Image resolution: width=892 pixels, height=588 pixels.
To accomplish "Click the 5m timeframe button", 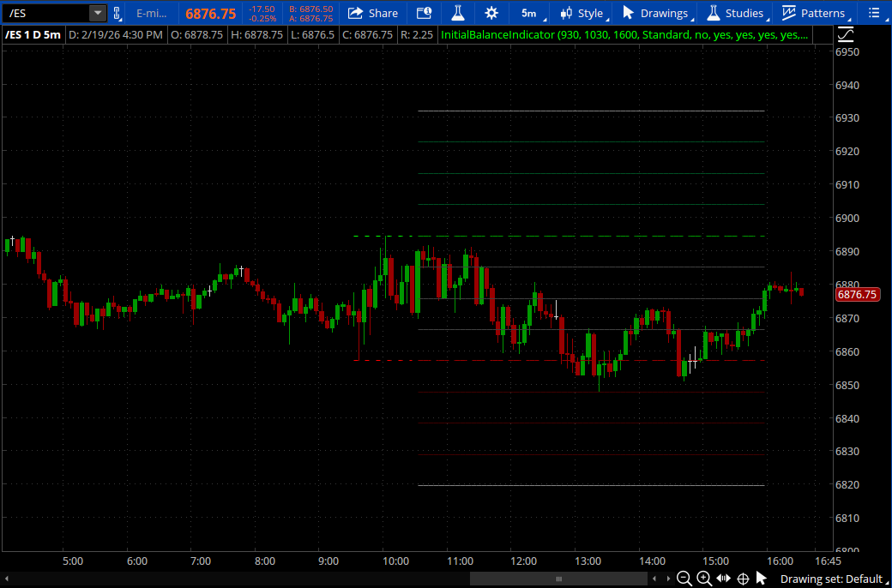I will [529, 13].
